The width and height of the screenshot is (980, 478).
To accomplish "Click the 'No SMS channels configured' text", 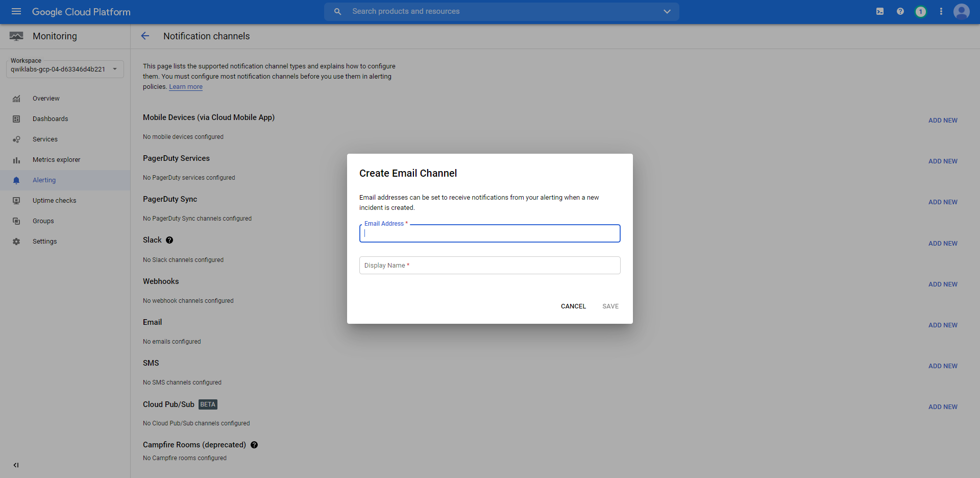I will pos(182,383).
